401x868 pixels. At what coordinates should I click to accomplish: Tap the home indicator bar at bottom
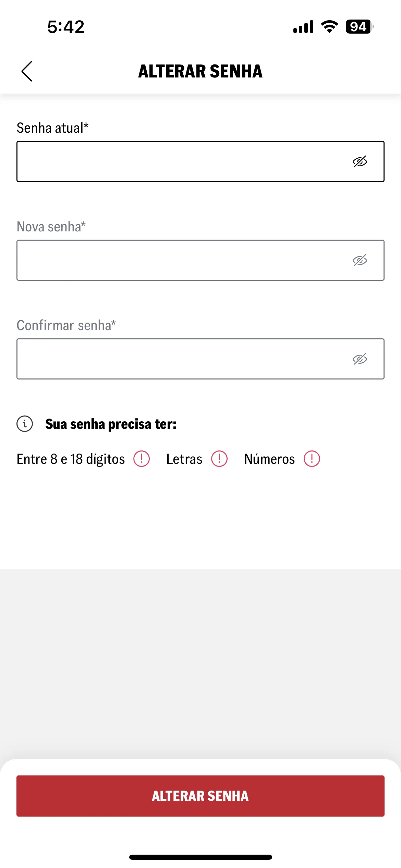click(x=200, y=857)
